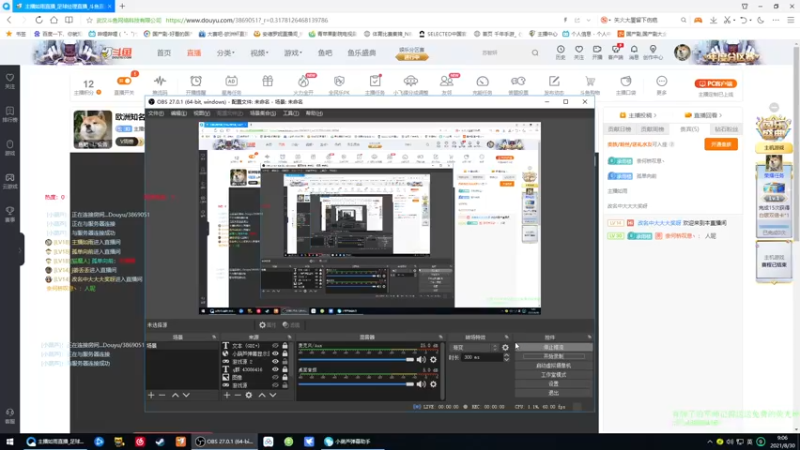800x450 pixels.
Task: Open Douyu alarm-clock 开播提醒 toolbar icon
Action: coord(196,81)
